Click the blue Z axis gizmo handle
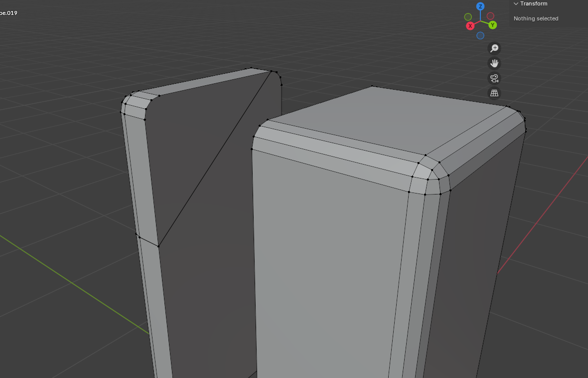Screen dimensions: 588x378 point(480,6)
